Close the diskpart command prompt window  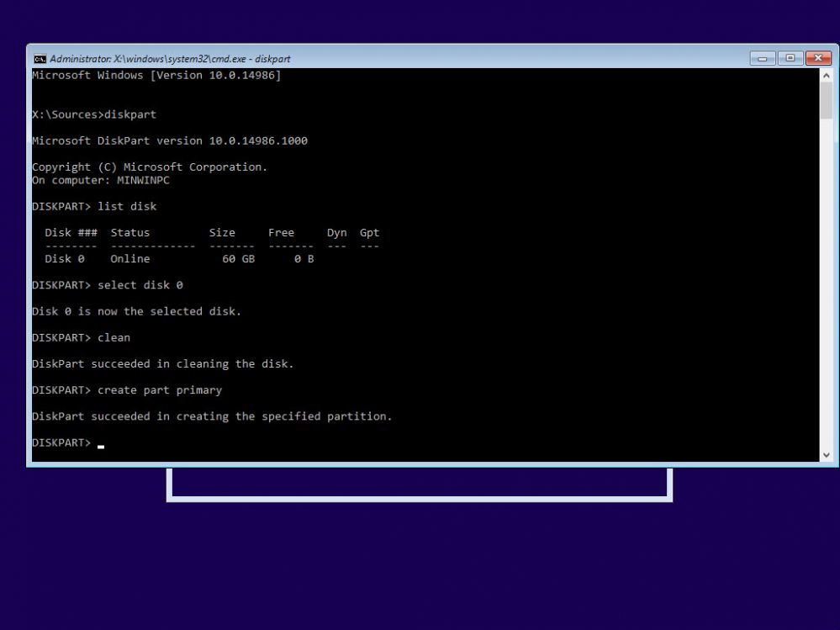(x=818, y=58)
